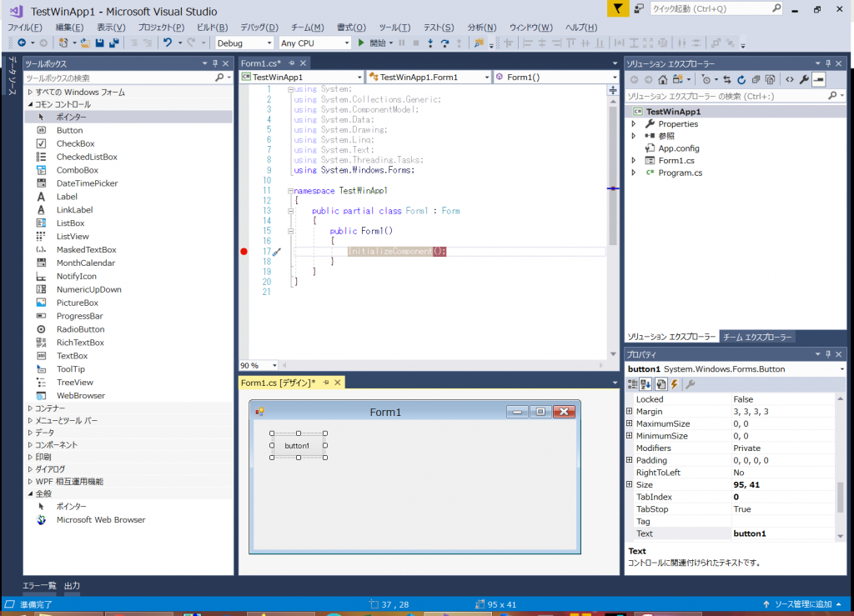854x616 pixels.
Task: Switch to the チーム エクスプローラー tab
Action: click(x=757, y=337)
